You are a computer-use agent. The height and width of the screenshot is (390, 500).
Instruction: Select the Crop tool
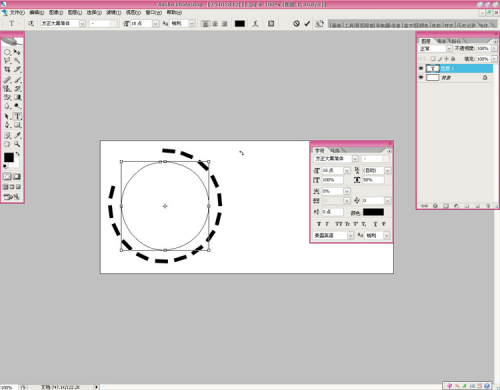point(7,69)
